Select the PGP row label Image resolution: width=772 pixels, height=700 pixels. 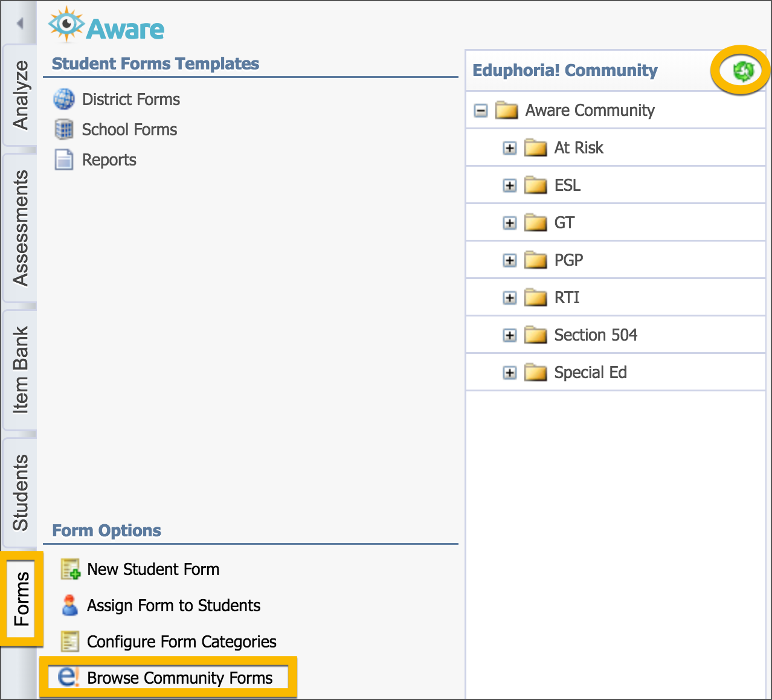coord(568,260)
